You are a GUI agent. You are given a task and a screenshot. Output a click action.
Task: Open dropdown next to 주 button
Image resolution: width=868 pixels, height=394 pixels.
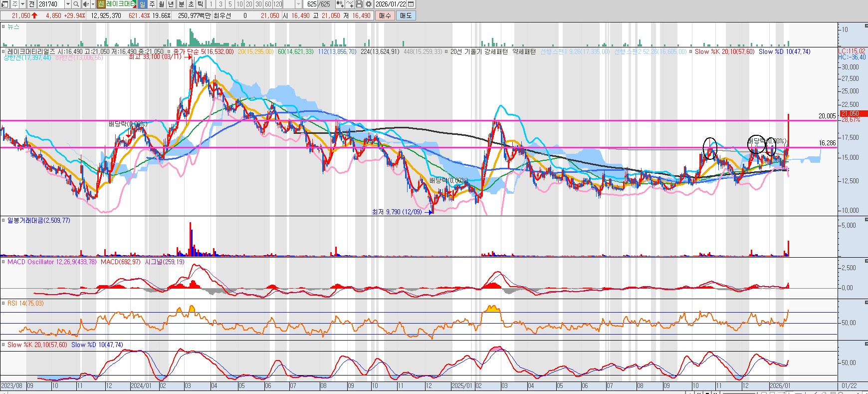click(x=22, y=4)
